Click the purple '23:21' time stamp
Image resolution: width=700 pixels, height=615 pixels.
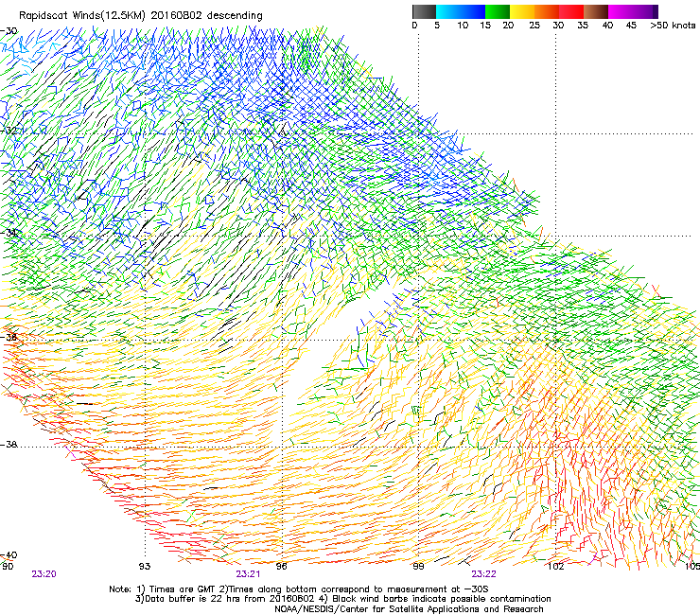point(248,574)
